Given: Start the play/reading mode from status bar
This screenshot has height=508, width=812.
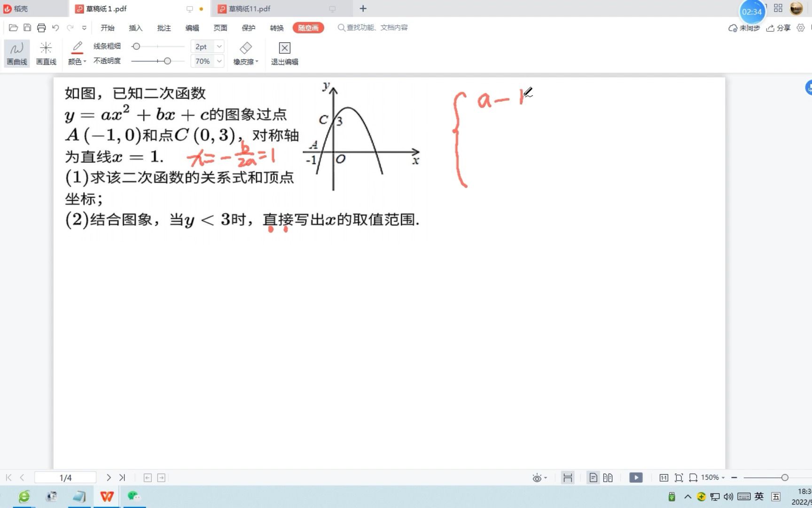Looking at the screenshot, I should (636, 477).
